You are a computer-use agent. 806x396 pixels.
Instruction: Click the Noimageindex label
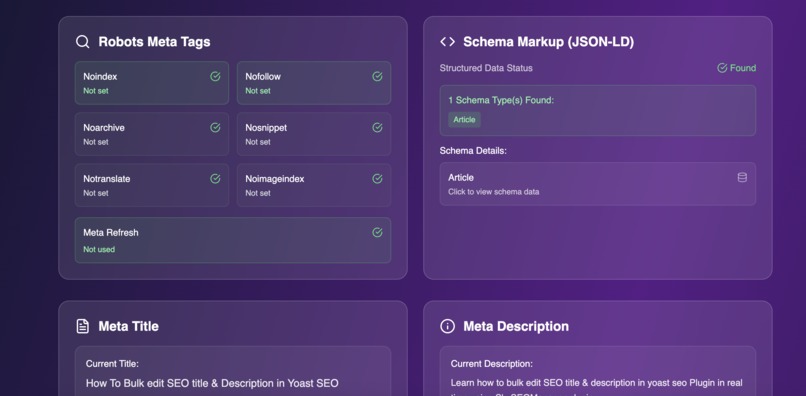(274, 179)
